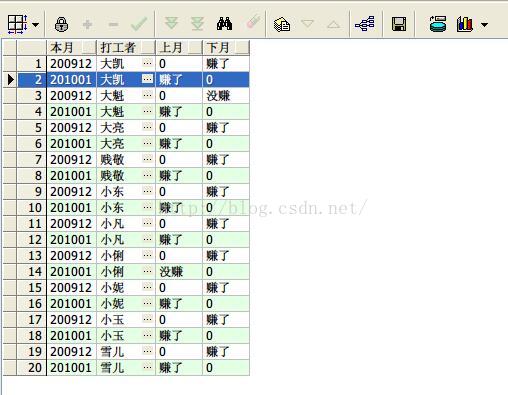Click the binoculars find data icon
Screen dimensions: 508x395
pyautogui.click(x=224, y=24)
